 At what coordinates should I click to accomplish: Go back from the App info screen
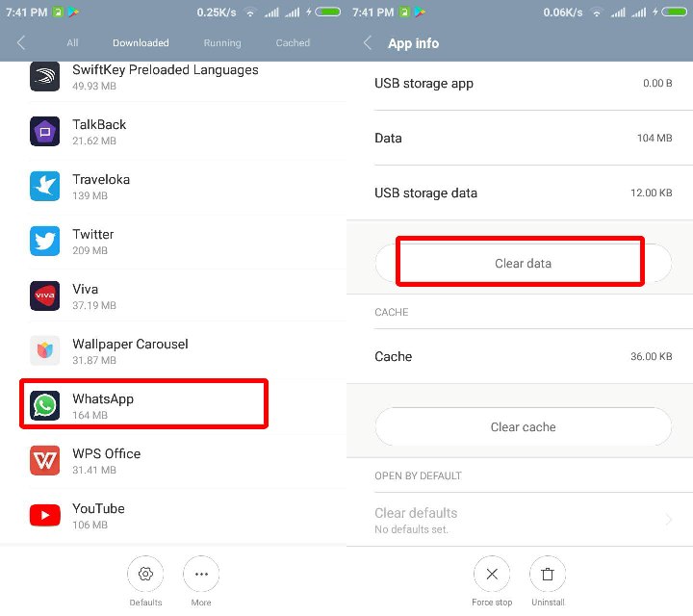pos(368,43)
